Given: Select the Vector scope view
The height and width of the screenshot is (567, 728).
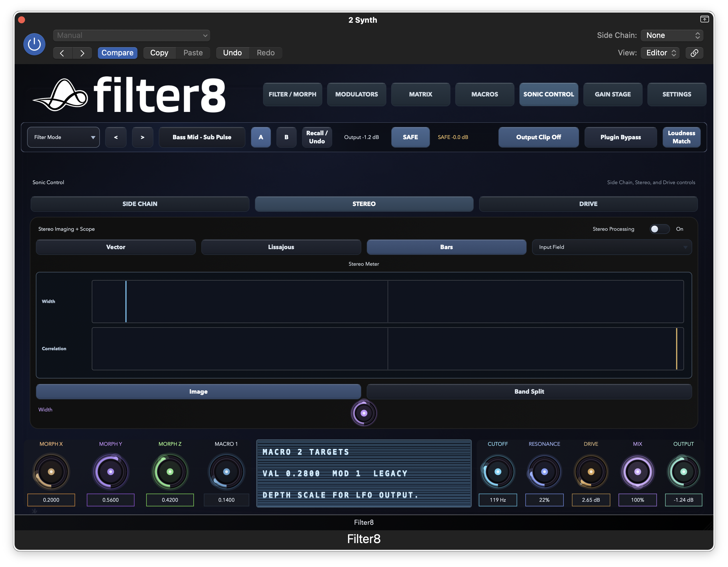Looking at the screenshot, I should click(116, 247).
